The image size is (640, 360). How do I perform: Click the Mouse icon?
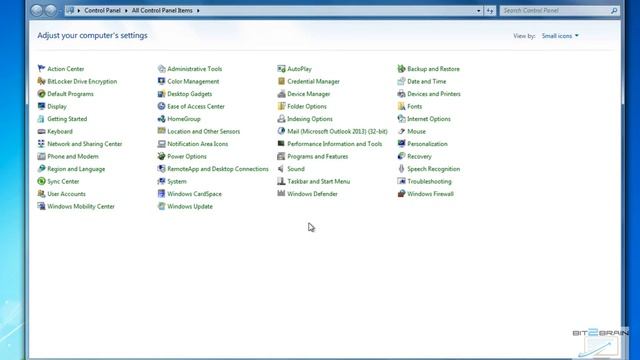coord(401,131)
